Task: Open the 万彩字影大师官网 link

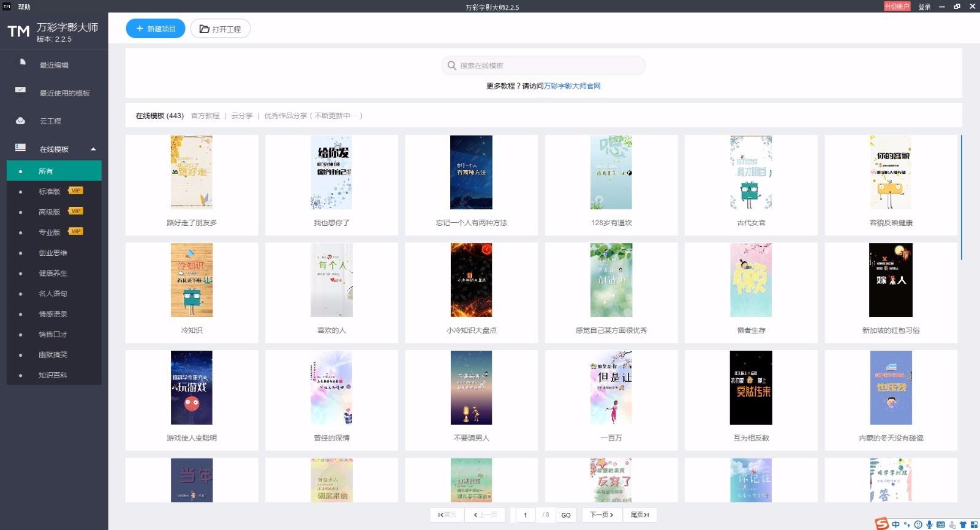Action: click(x=572, y=86)
